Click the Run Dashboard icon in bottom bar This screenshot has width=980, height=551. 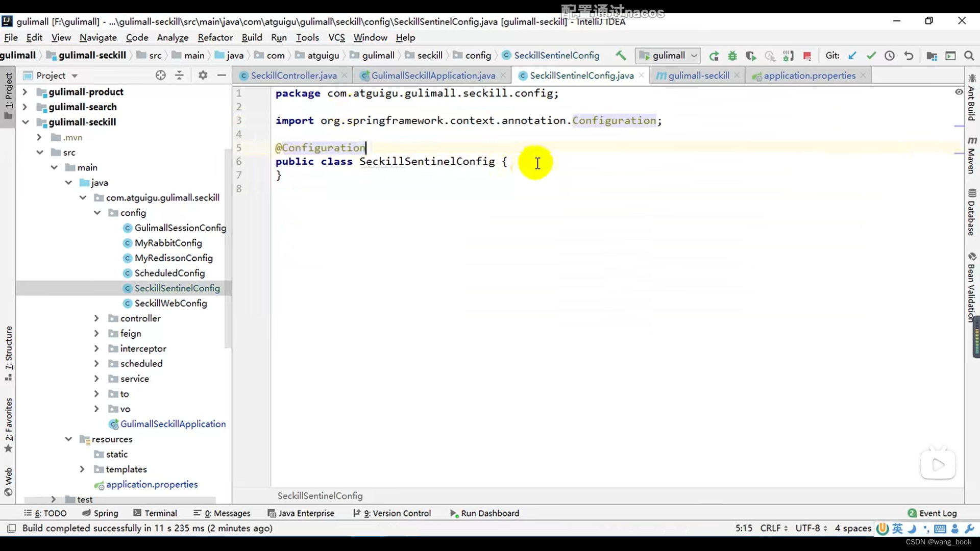coord(452,513)
